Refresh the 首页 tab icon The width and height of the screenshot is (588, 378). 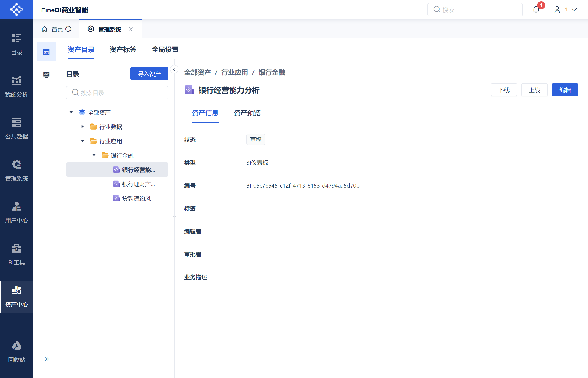pyautogui.click(x=68, y=29)
